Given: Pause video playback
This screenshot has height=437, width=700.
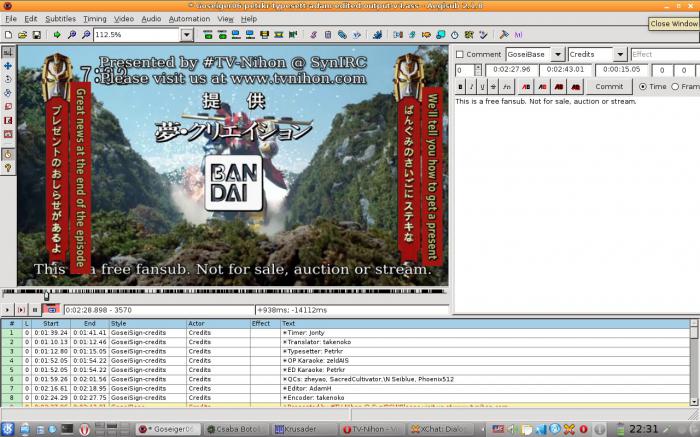Looking at the screenshot, I should (x=35, y=309).
